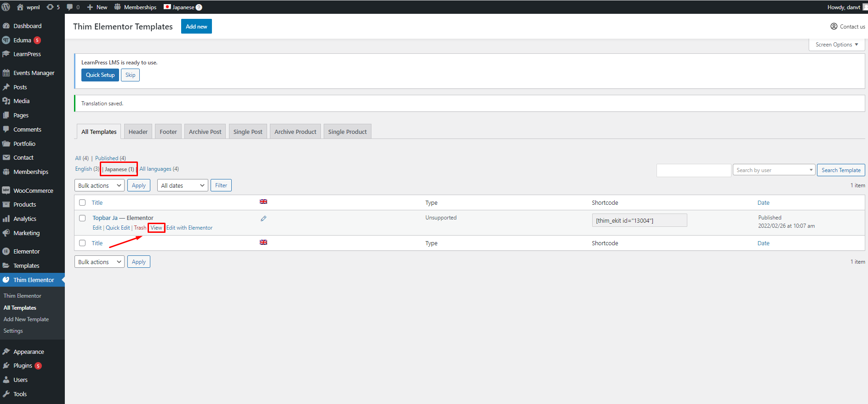
Task: Click the Skip button
Action: [x=130, y=75]
